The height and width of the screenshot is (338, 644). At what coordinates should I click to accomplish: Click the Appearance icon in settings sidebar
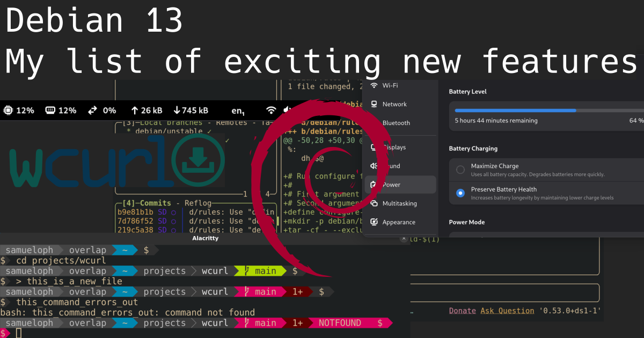point(374,222)
